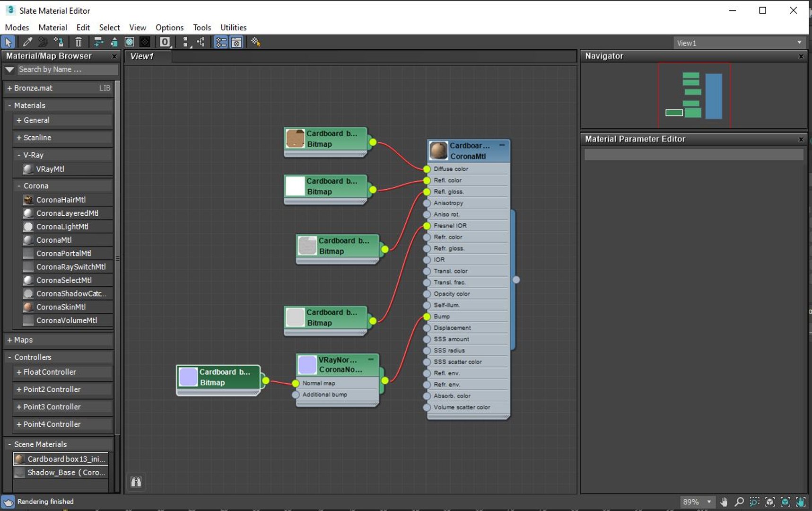Toggle Show Shaded Material in Viewport
The height and width of the screenshot is (511, 812).
[x=129, y=42]
